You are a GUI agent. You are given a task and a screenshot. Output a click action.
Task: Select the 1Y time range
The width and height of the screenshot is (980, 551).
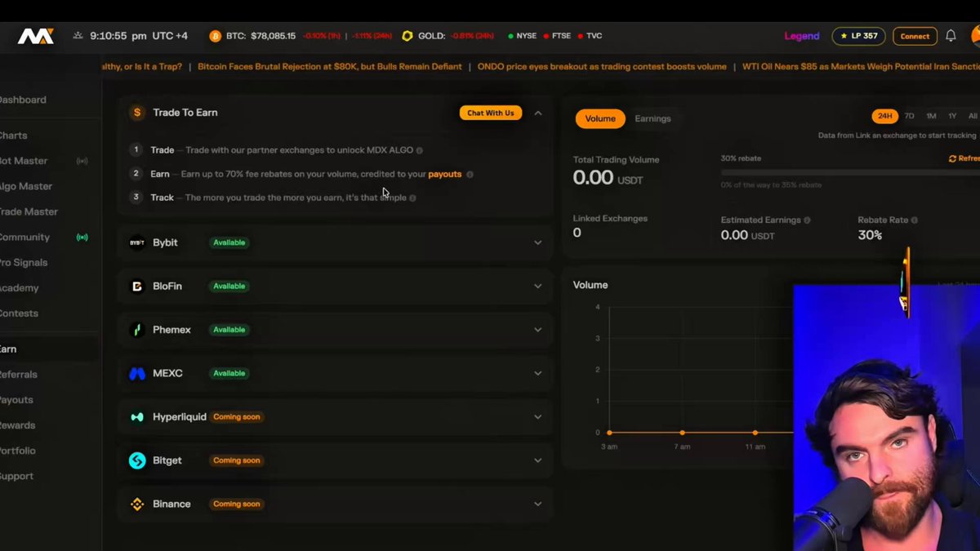pyautogui.click(x=952, y=116)
